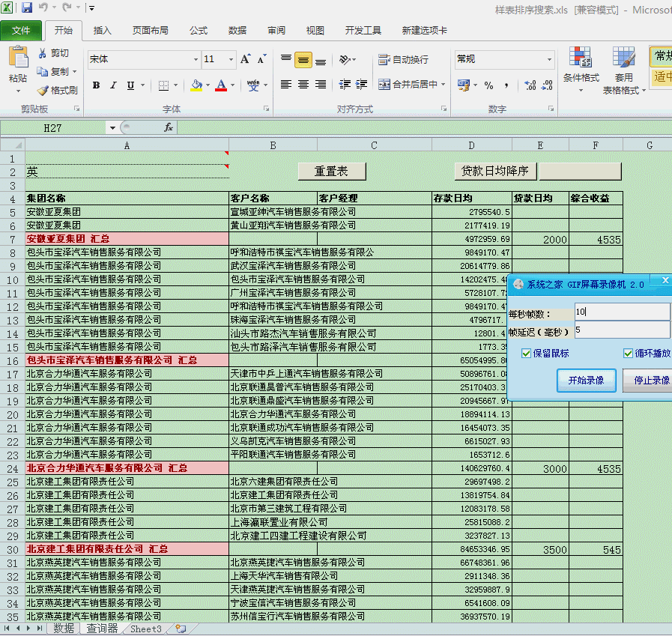Select the center horizontal alignment icon

[303, 85]
